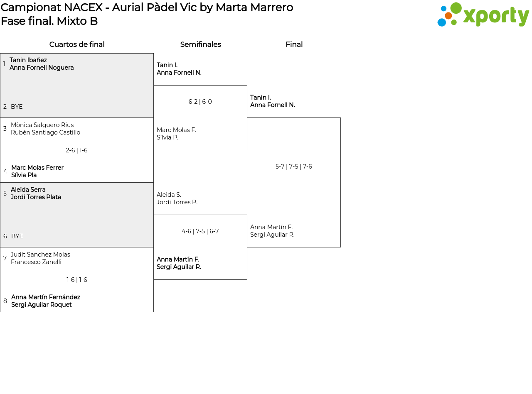Select Tanin Ibañez in quarterfinal slot 1
Image resolution: width=532 pixels, height=394 pixels.
click(x=28, y=60)
